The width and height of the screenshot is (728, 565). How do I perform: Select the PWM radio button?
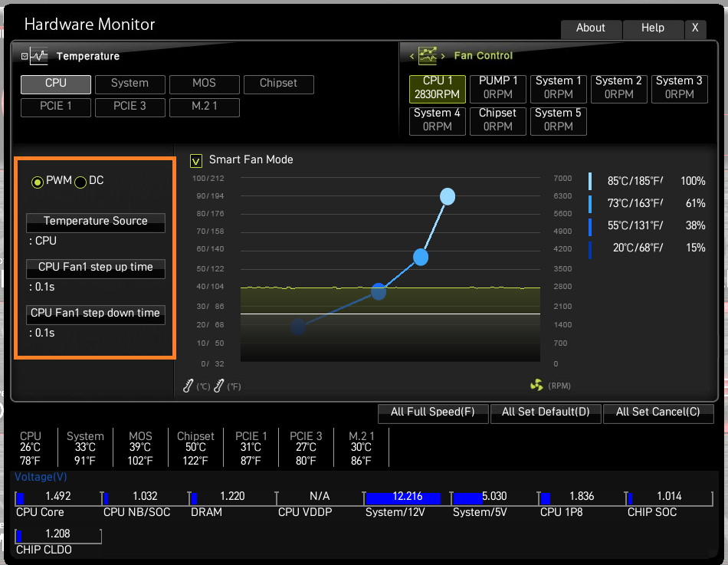click(x=37, y=182)
